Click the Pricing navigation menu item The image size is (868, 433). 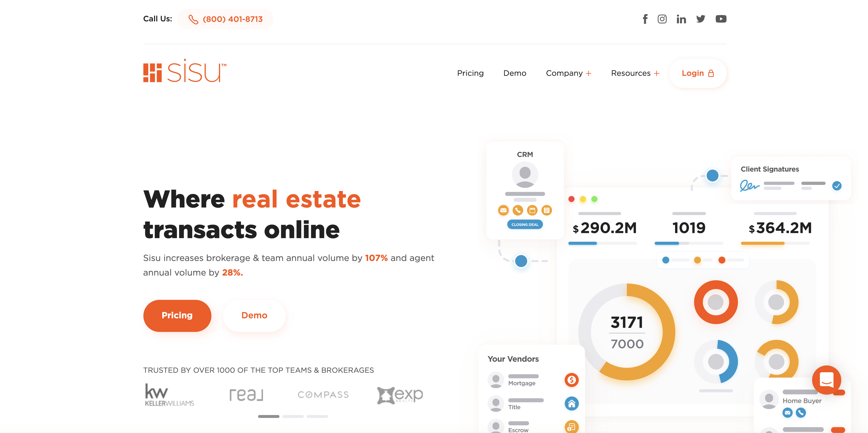click(470, 73)
